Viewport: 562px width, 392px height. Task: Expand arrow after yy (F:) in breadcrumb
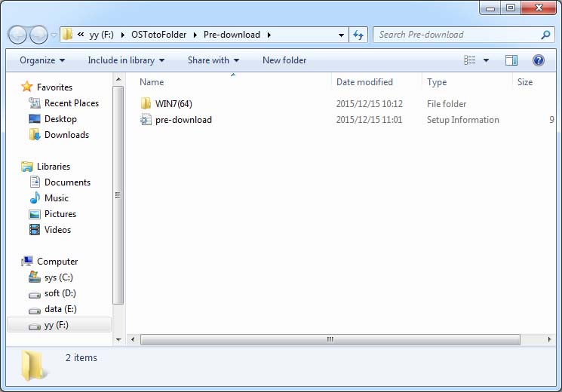[x=122, y=35]
